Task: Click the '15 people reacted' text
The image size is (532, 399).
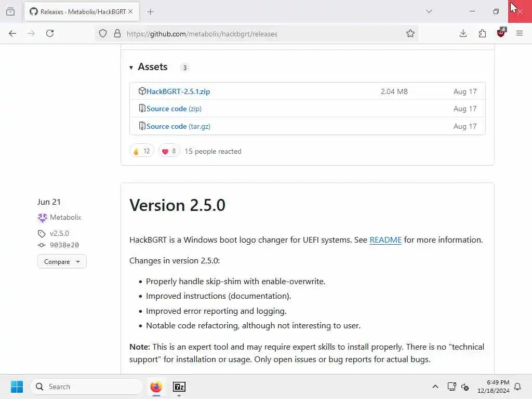Action: coord(212,151)
